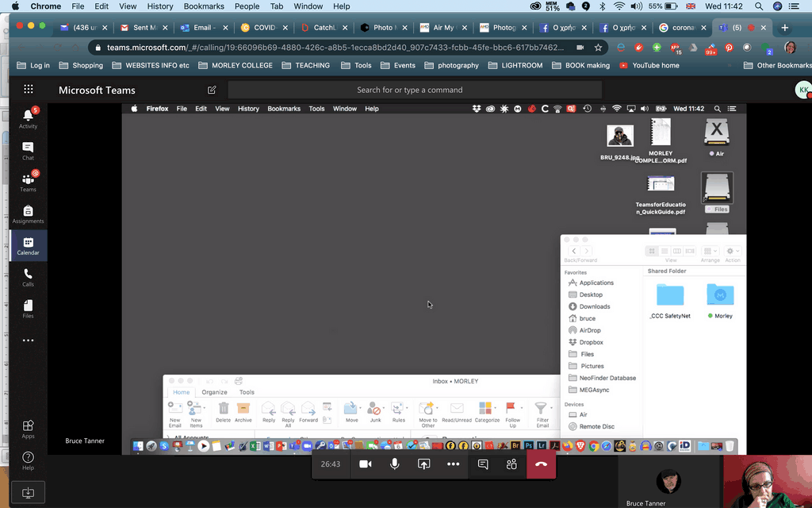Viewport: 812px width, 508px height.
Task: Open Calls in Teams sidebar
Action: coord(29,277)
